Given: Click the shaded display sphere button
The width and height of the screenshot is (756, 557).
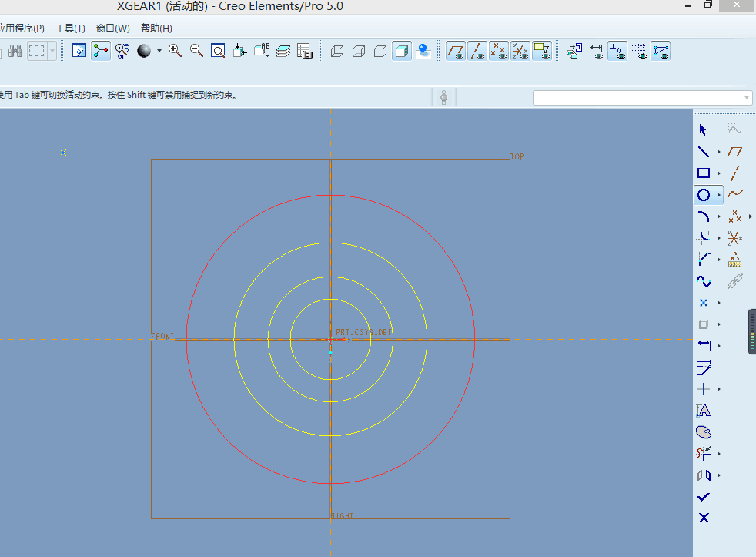Looking at the screenshot, I should [144, 51].
